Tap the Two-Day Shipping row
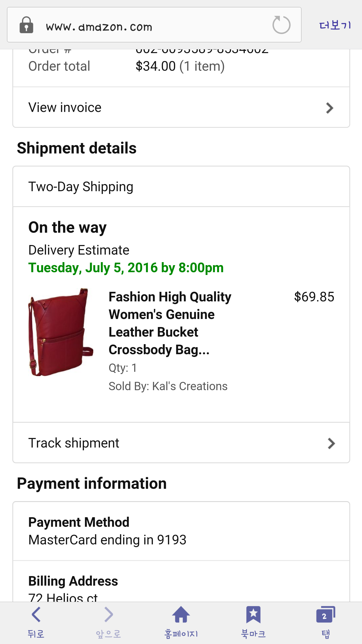The height and width of the screenshot is (644, 362). 81,187
